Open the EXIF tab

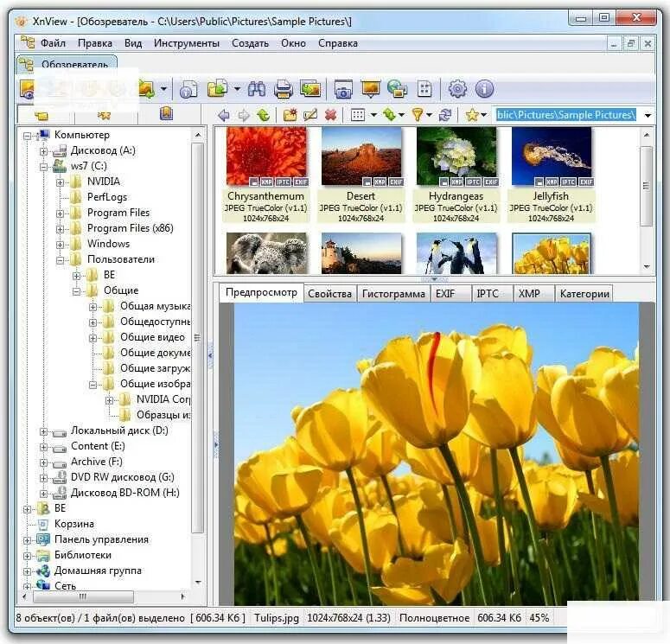pyautogui.click(x=450, y=294)
